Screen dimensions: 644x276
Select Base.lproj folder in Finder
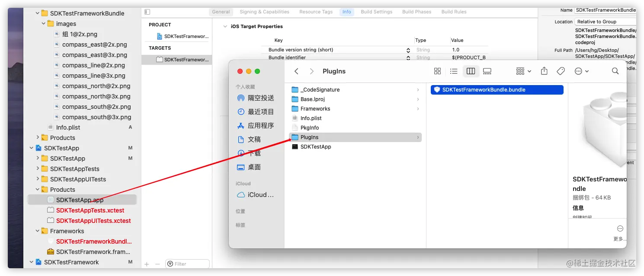[355, 99]
